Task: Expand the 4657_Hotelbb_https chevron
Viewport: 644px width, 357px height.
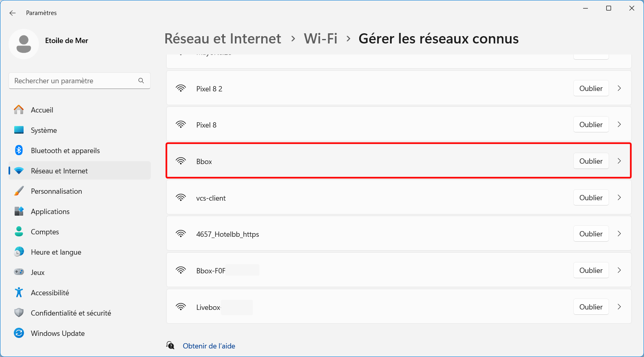Action: coord(619,234)
